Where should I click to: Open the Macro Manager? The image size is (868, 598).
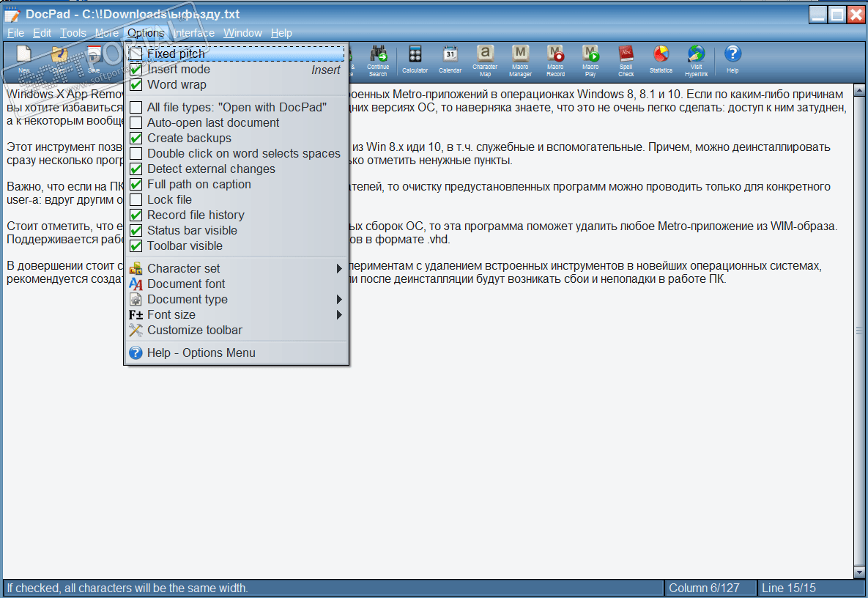click(520, 53)
